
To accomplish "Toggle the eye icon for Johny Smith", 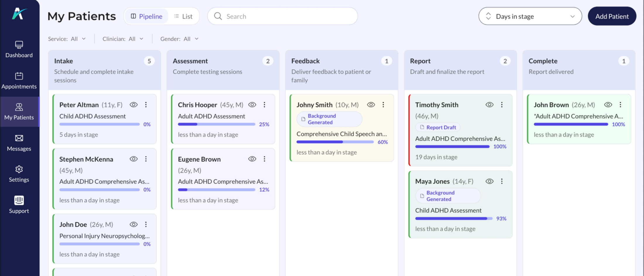I will click(371, 105).
